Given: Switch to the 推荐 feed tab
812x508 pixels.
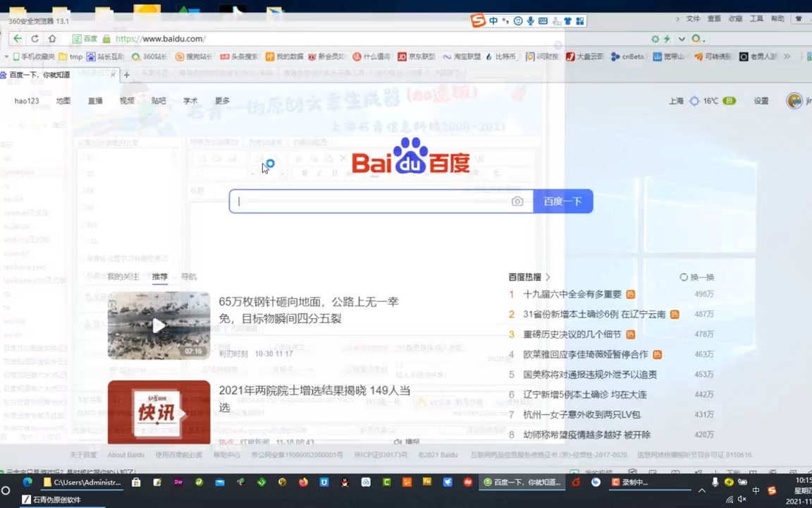Looking at the screenshot, I should (160, 277).
